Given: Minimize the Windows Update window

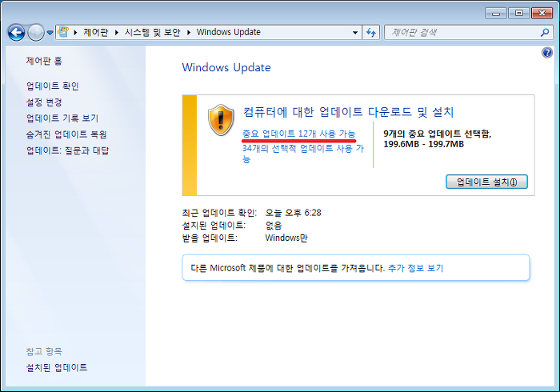Looking at the screenshot, I should [x=496, y=14].
